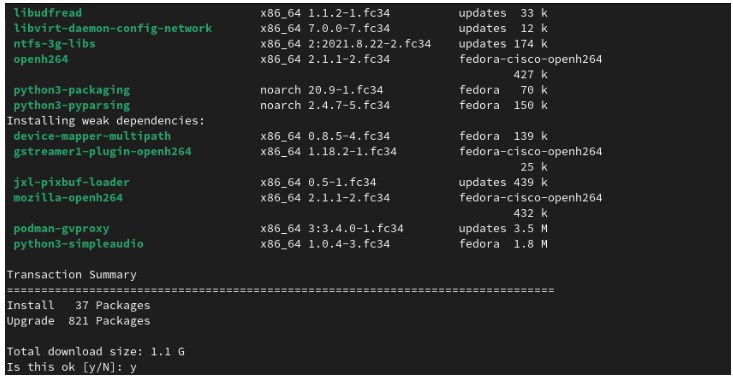Click the openh264 package name
Image resolution: width=733 pixels, height=377 pixels.
pos(41,59)
